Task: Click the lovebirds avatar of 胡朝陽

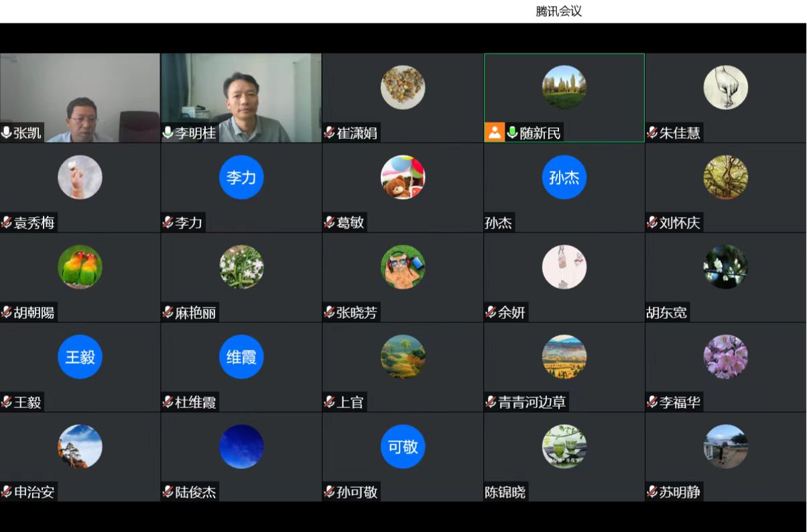Action: tap(80, 267)
